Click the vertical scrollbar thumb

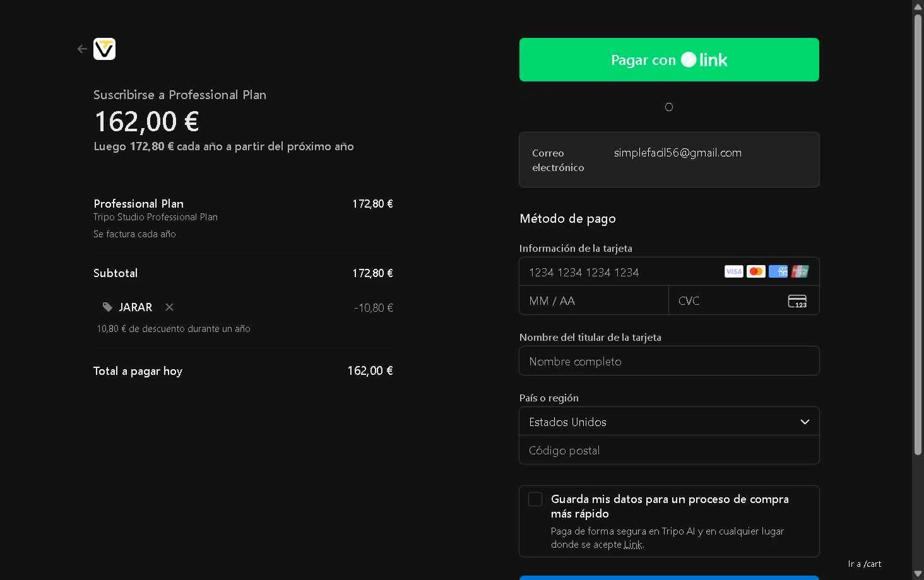pyautogui.click(x=918, y=234)
